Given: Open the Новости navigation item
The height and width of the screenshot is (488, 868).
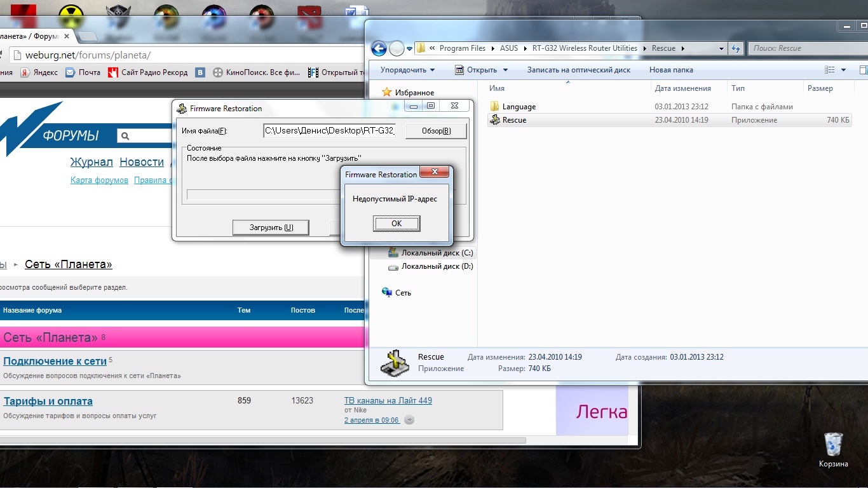Looking at the screenshot, I should (x=142, y=162).
